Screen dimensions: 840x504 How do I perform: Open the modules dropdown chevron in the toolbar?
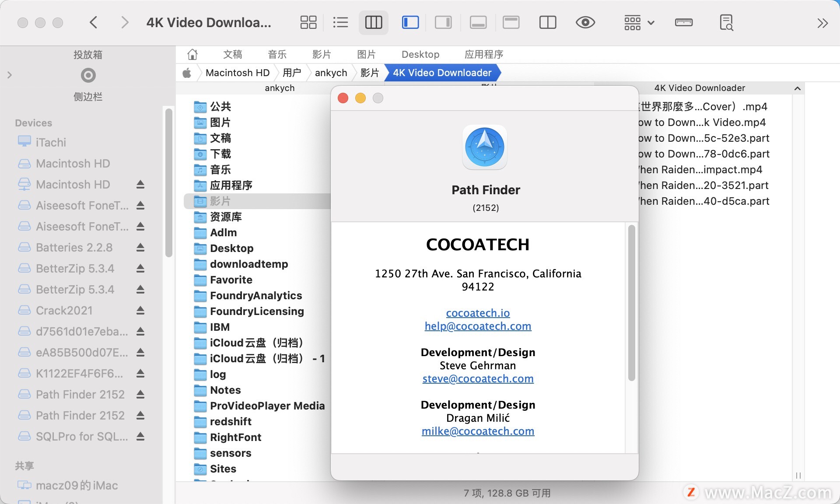651,22
